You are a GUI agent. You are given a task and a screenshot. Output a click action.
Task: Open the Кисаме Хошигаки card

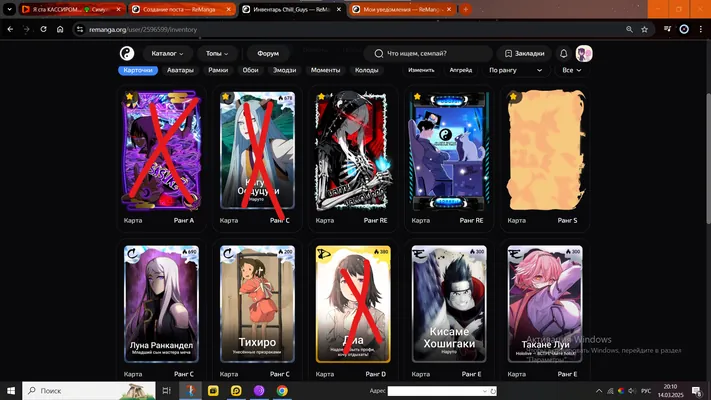tap(449, 304)
